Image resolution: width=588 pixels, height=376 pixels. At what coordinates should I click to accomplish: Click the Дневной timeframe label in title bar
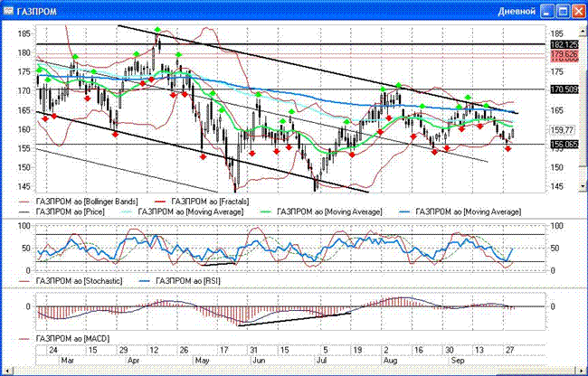click(517, 12)
